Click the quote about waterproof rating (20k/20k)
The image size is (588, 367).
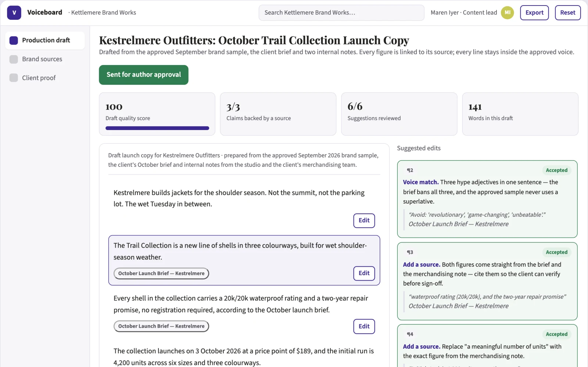click(487, 296)
